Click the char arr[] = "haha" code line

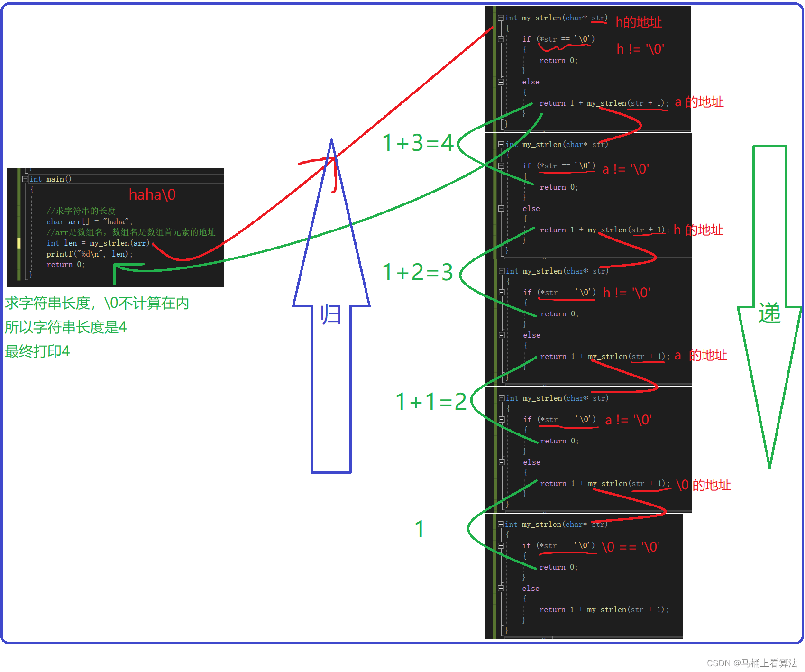pyautogui.click(x=89, y=222)
